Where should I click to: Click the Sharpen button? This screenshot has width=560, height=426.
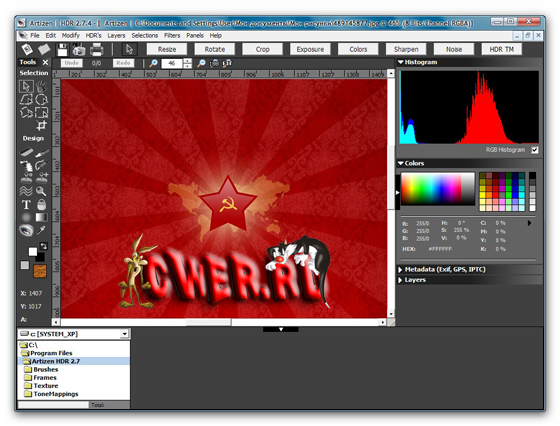406,49
